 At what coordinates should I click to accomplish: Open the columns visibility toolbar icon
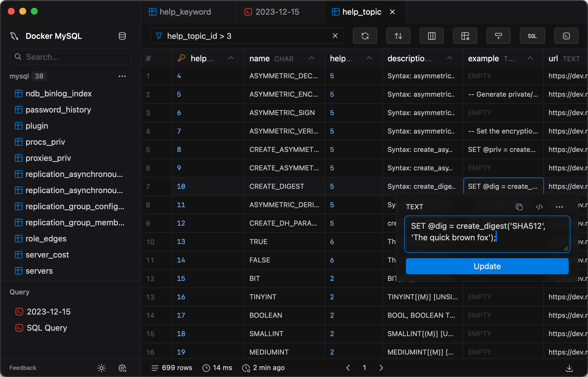point(432,36)
